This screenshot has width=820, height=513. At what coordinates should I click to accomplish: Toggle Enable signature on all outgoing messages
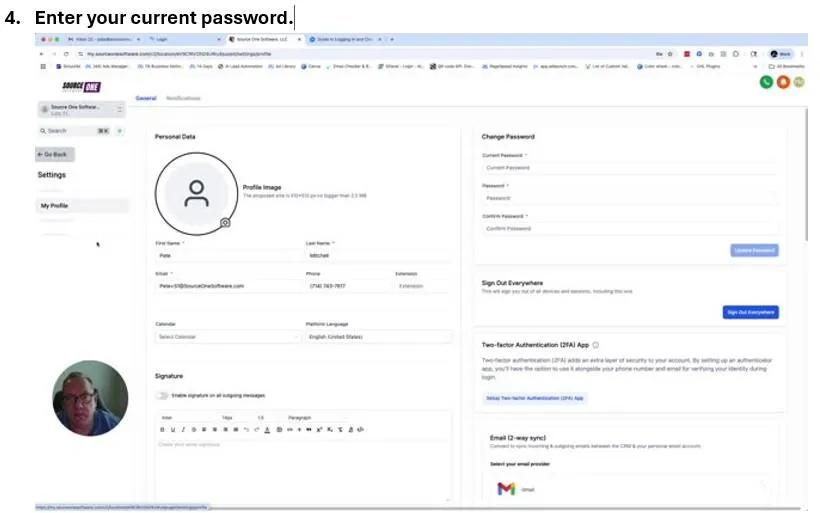tap(162, 395)
